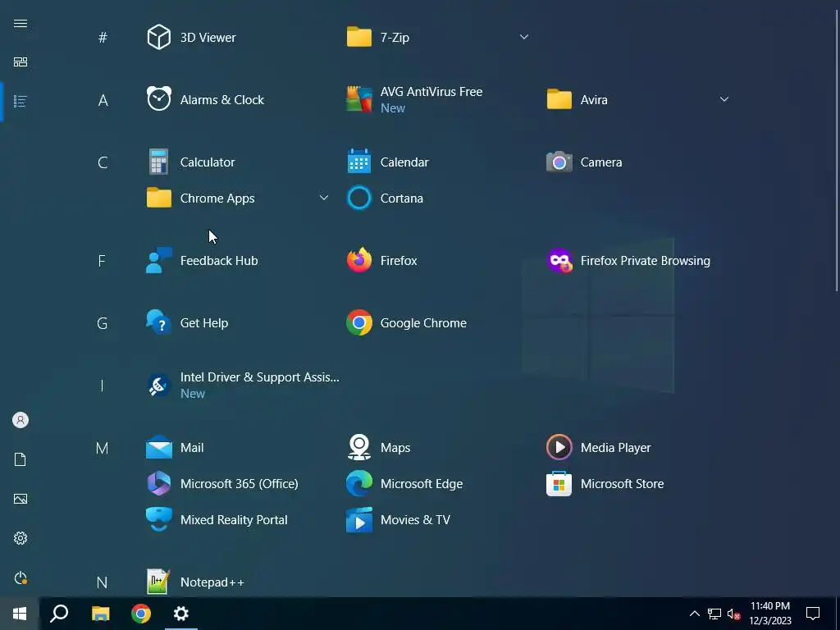Image resolution: width=840 pixels, height=630 pixels.
Task: Open the 3D Viewer app
Action: [192, 38]
